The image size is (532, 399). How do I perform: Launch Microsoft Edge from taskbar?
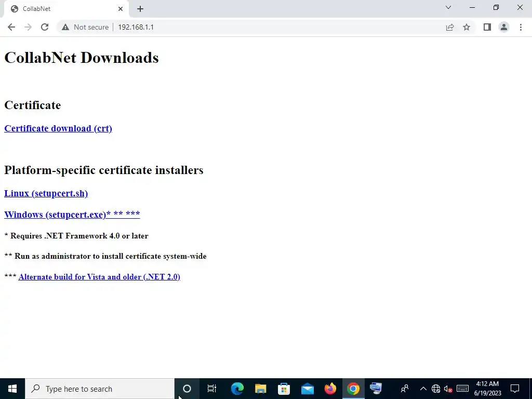237,389
